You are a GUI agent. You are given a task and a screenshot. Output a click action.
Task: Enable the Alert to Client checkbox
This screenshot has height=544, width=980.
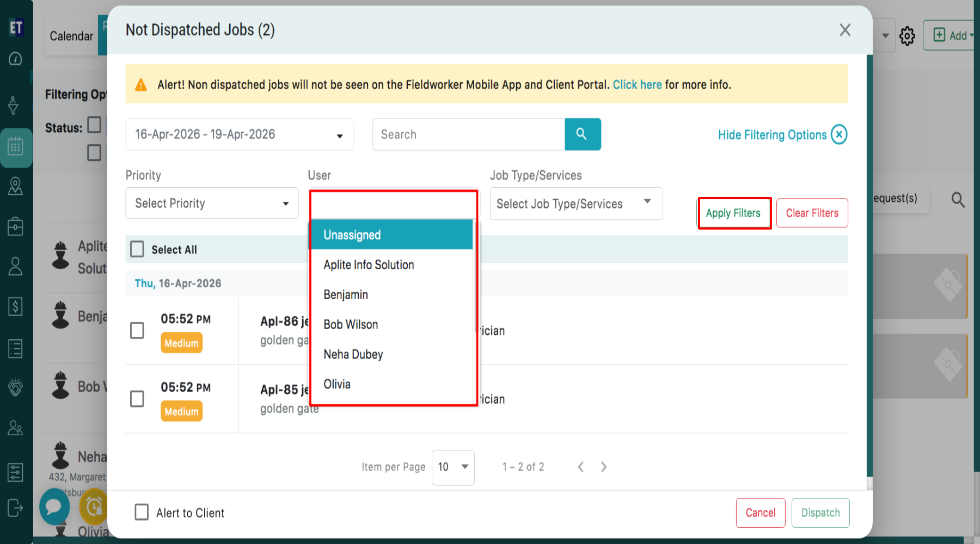[x=142, y=512]
